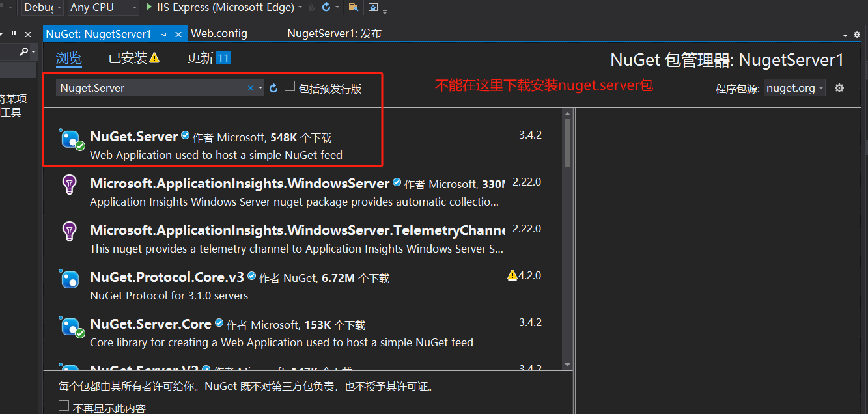Start debugging with IIS Express green arrow
Viewport: 868px width, 414px height.
(149, 7)
